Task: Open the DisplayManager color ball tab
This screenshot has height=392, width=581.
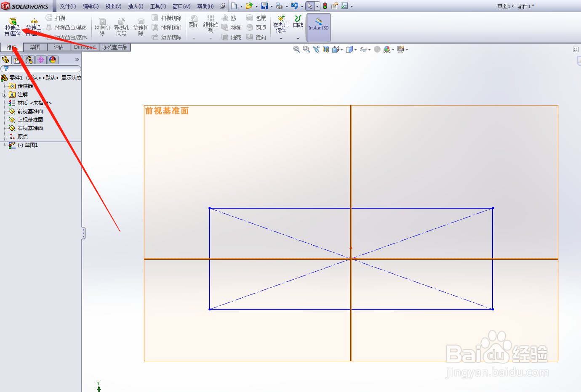Action: coord(53,60)
